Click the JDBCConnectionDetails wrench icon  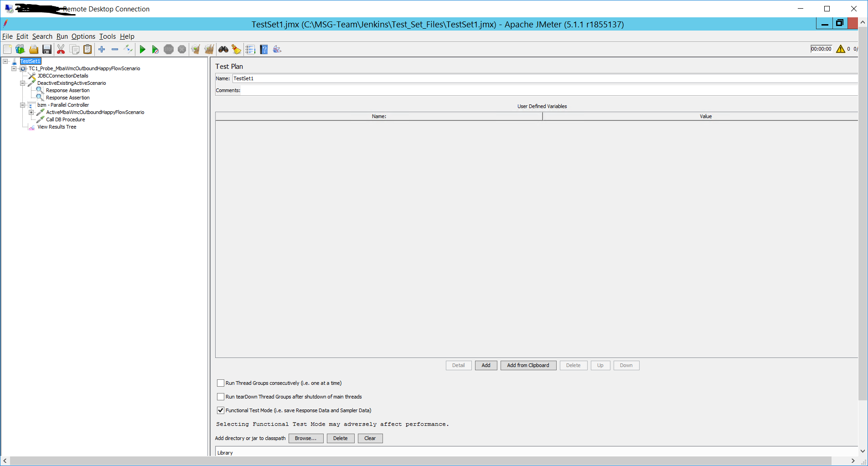pos(32,76)
